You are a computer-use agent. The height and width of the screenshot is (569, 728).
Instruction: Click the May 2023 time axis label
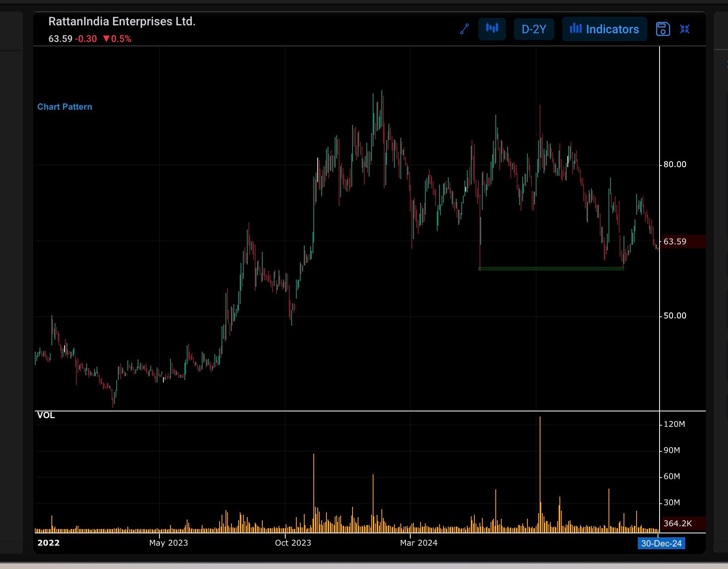169,543
